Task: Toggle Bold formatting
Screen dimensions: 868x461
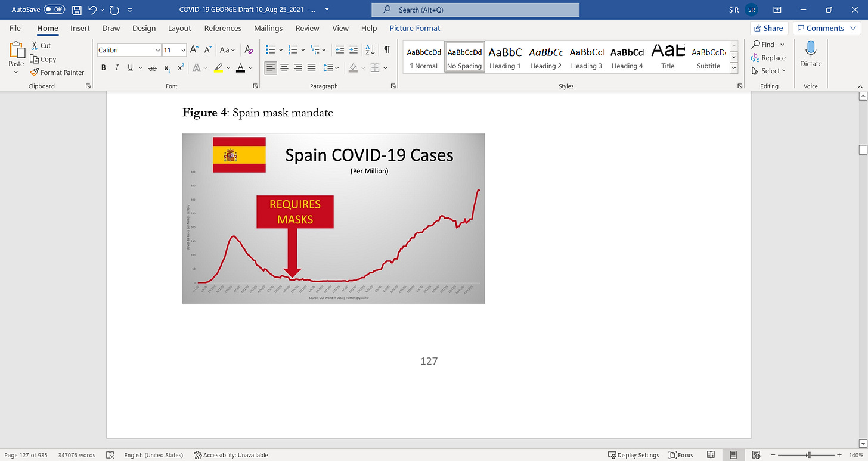Action: (103, 68)
